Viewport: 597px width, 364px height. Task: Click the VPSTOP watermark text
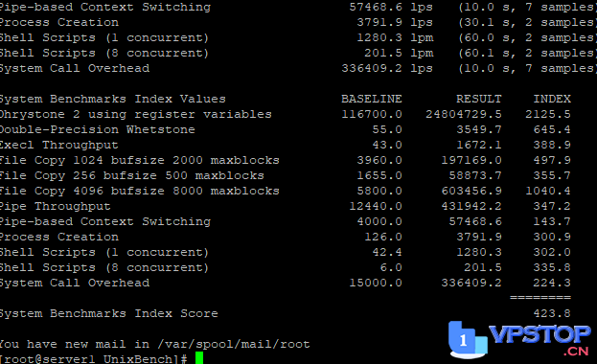coord(540,334)
